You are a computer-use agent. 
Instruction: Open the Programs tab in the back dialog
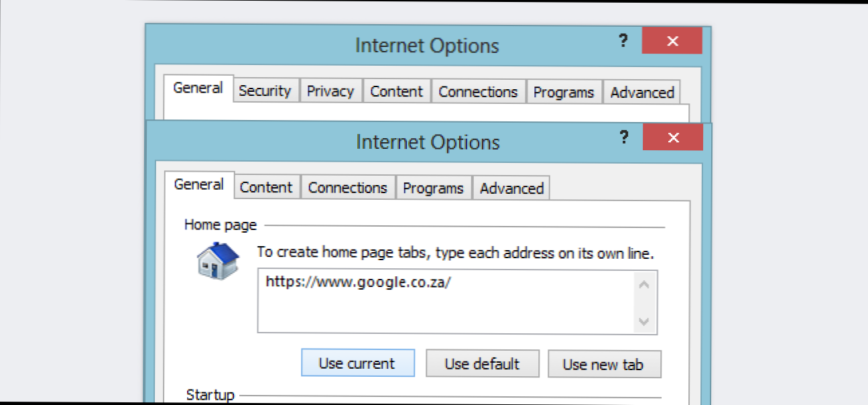coord(564,93)
